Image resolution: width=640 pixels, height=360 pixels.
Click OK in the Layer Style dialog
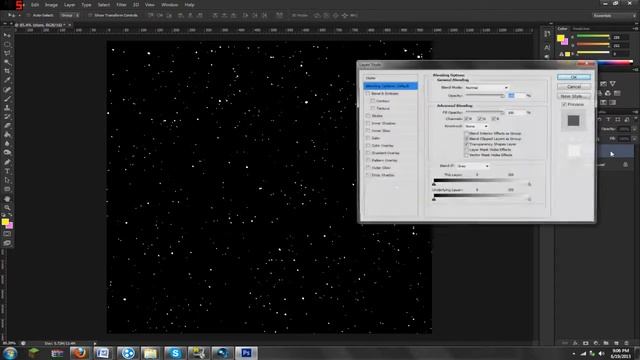(573, 77)
